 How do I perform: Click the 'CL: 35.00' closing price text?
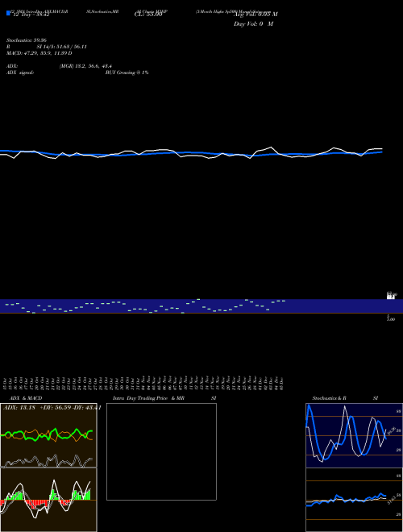pyautogui.click(x=148, y=15)
